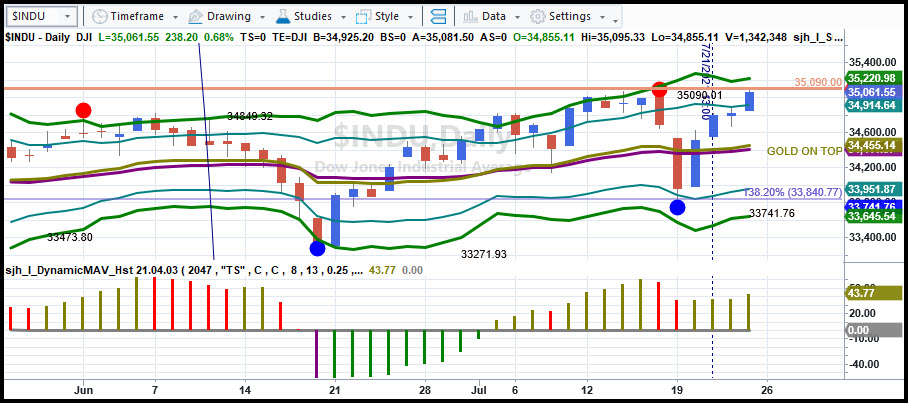Select the 34849.32 price annotation

click(250, 116)
